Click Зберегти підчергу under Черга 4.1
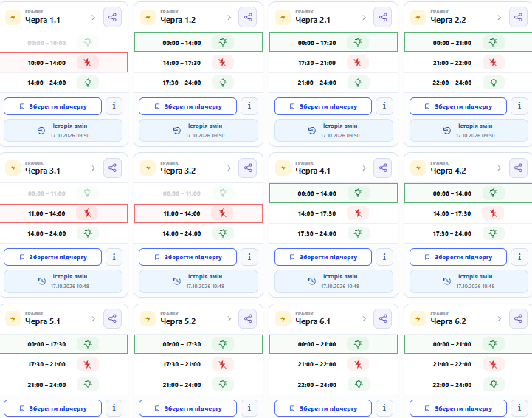 point(323,257)
